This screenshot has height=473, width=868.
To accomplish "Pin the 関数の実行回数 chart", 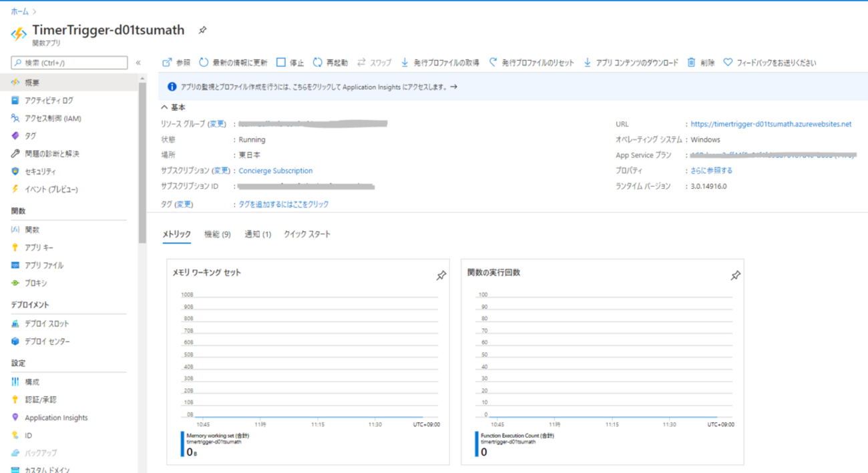I will pos(735,276).
